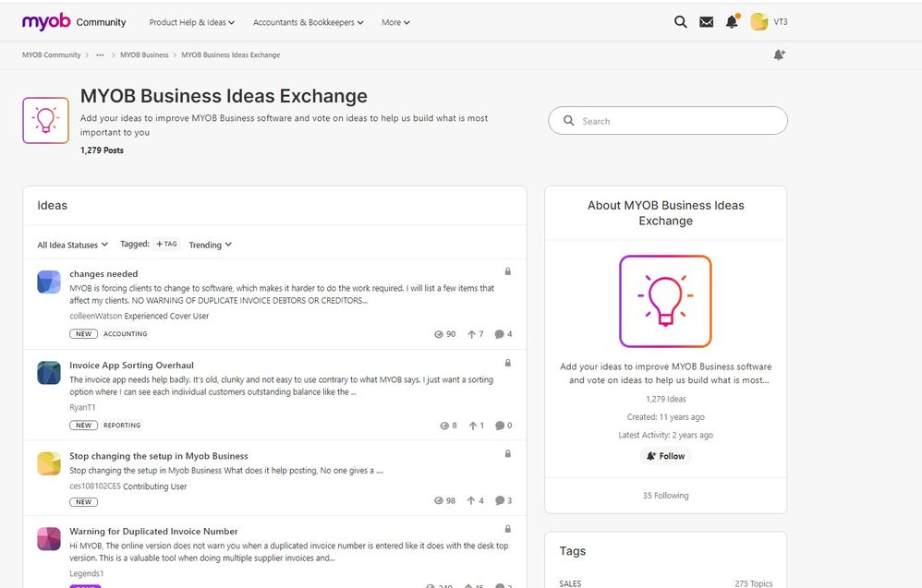Click colleenWatson's avatar on changes needed post

(x=49, y=282)
